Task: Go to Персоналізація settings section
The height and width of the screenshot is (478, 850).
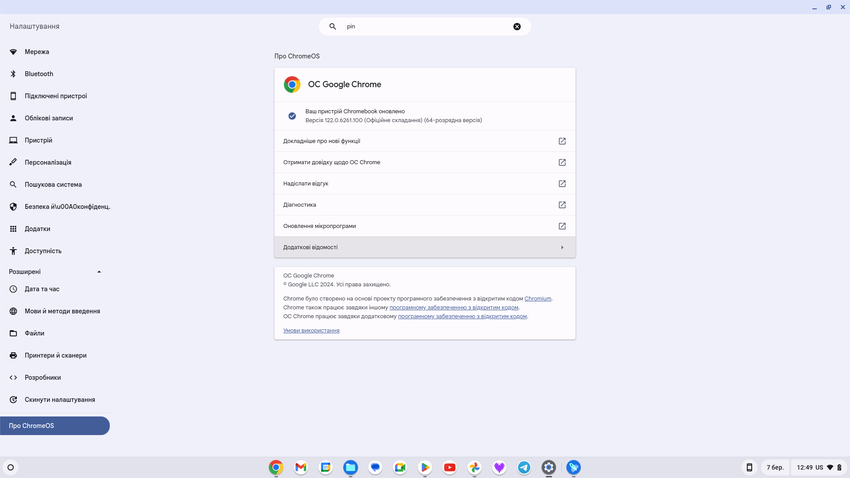Action: pos(48,162)
